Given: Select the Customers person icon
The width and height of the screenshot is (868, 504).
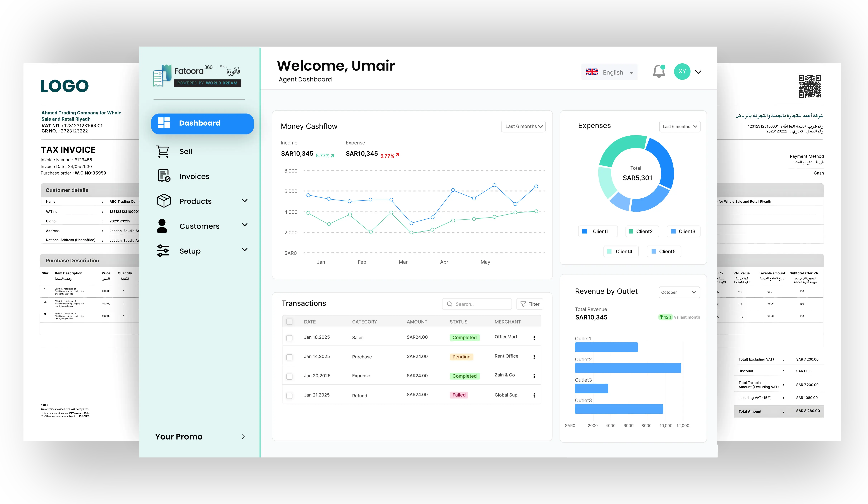Looking at the screenshot, I should click(162, 226).
